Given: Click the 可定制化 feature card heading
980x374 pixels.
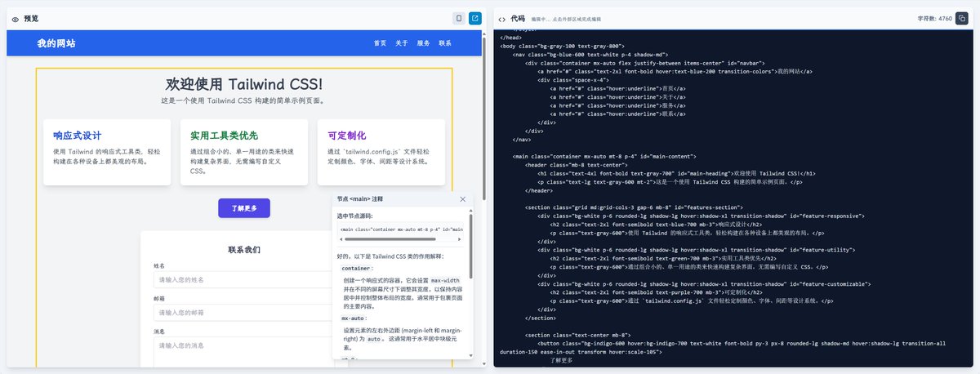Looking at the screenshot, I should click(x=347, y=136).
